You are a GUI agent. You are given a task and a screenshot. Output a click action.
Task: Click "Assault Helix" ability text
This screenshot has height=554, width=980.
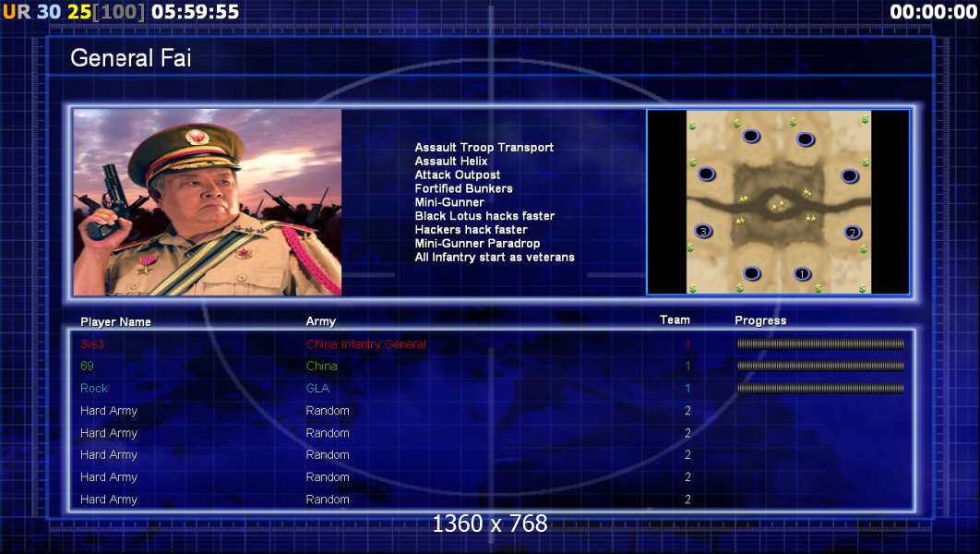point(451,162)
